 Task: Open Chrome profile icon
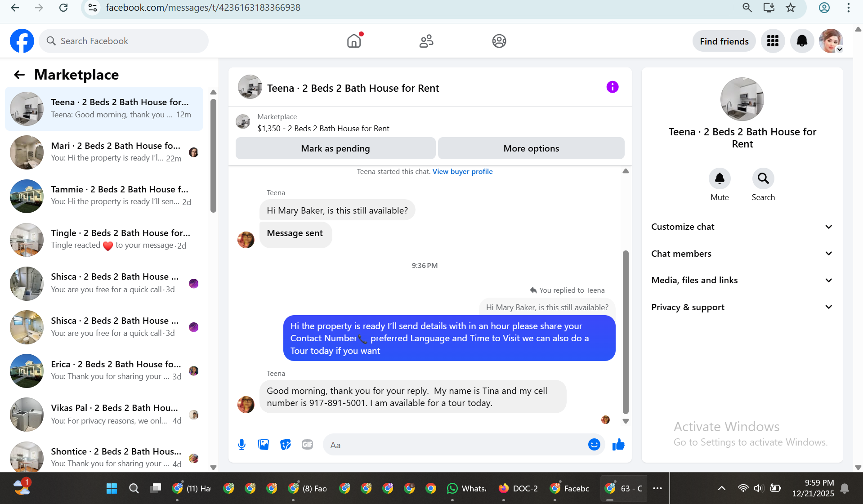tap(824, 8)
